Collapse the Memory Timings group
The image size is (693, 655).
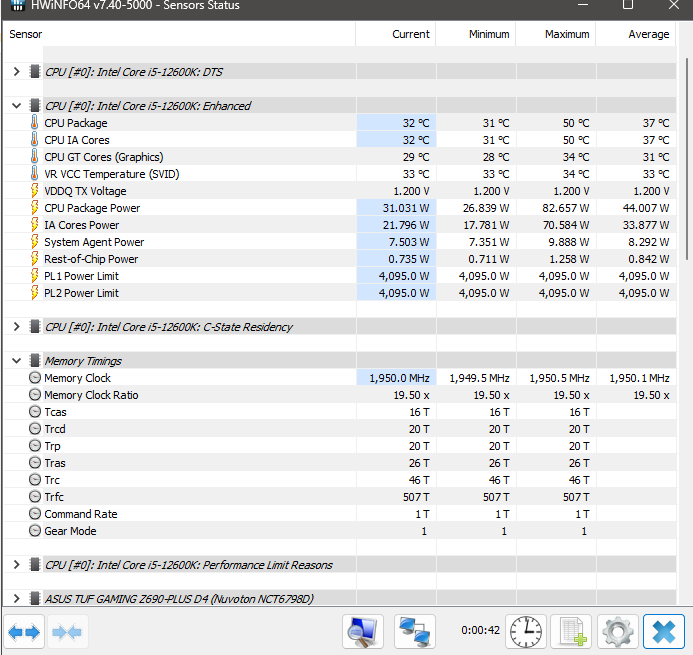(x=17, y=361)
